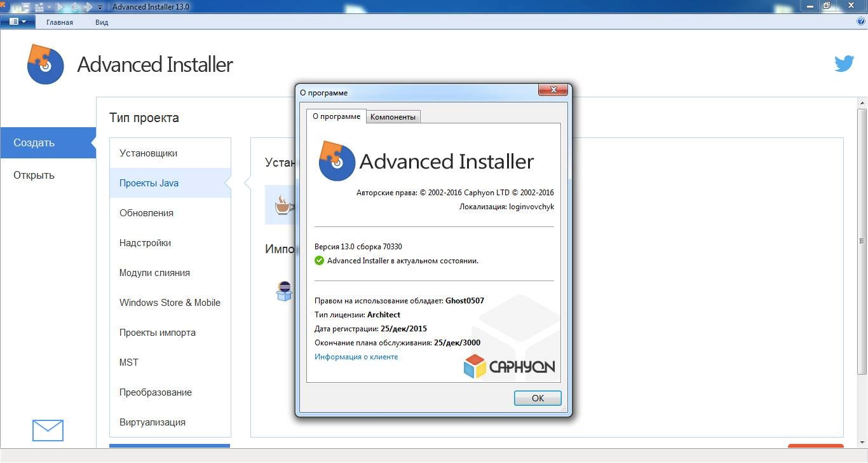Open the Build dropdown arrow in title bar

coord(48,7)
